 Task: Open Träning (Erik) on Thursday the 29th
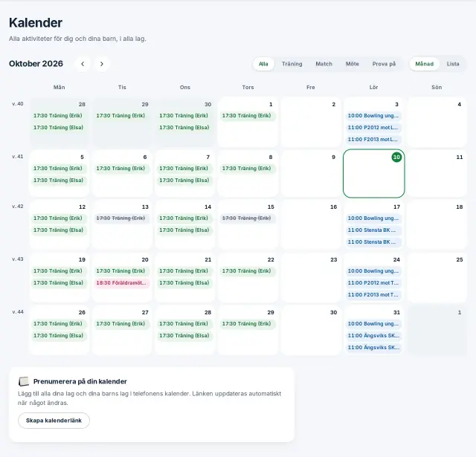[x=247, y=324]
